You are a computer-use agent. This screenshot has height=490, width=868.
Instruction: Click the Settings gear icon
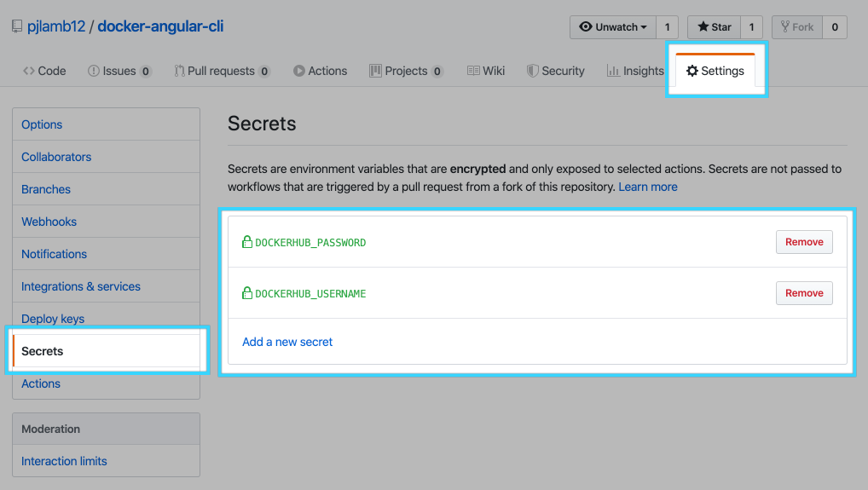pos(692,71)
